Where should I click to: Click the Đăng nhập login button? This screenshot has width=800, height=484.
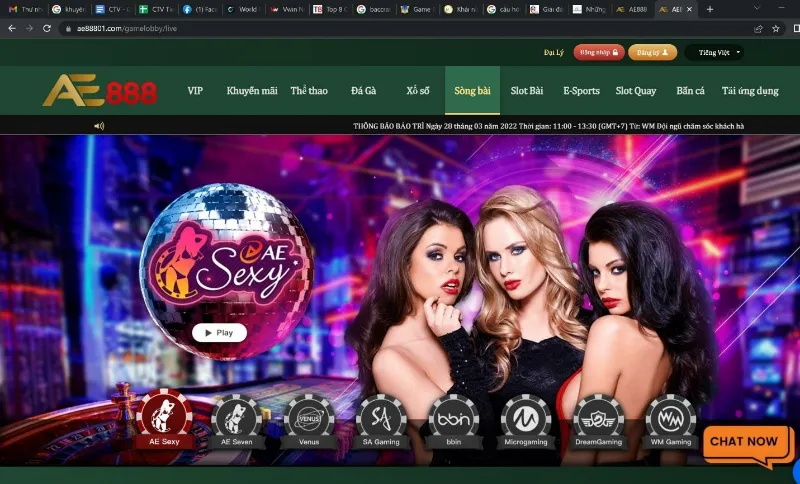[599, 52]
